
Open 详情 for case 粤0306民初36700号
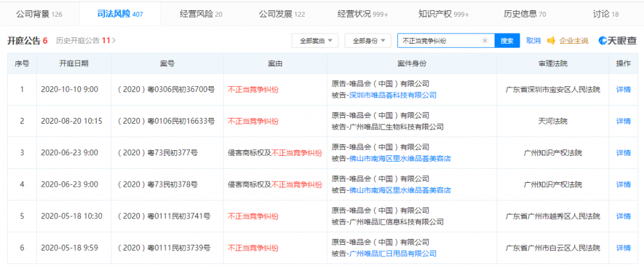coord(623,90)
